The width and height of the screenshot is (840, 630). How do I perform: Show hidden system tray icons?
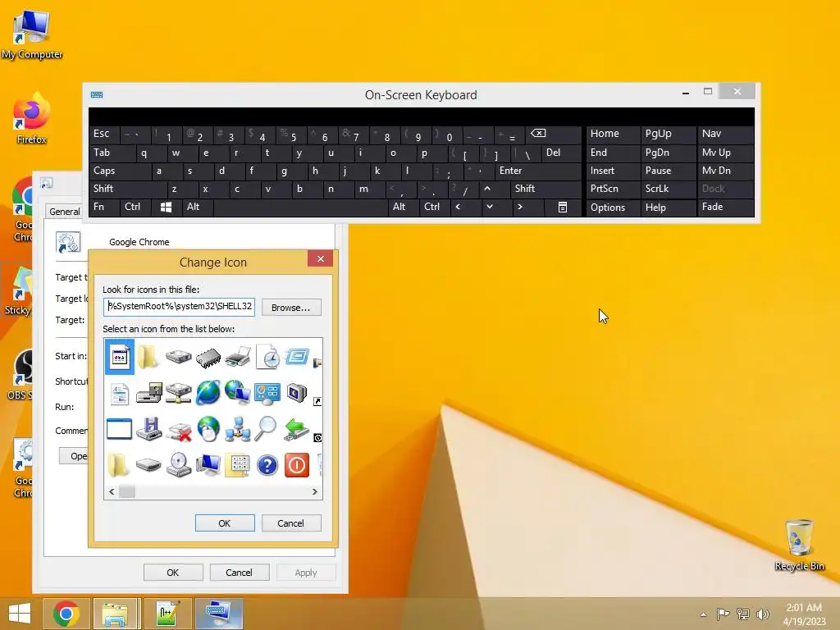tap(703, 614)
